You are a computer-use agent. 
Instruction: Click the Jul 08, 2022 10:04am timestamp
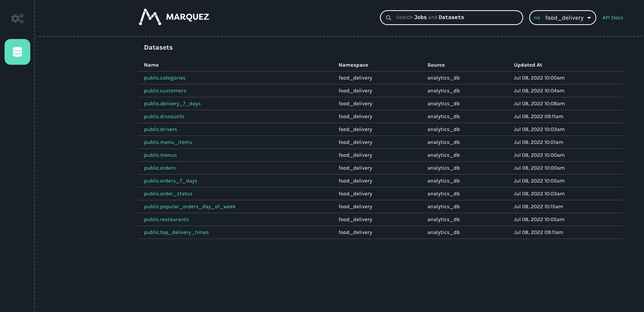539,91
